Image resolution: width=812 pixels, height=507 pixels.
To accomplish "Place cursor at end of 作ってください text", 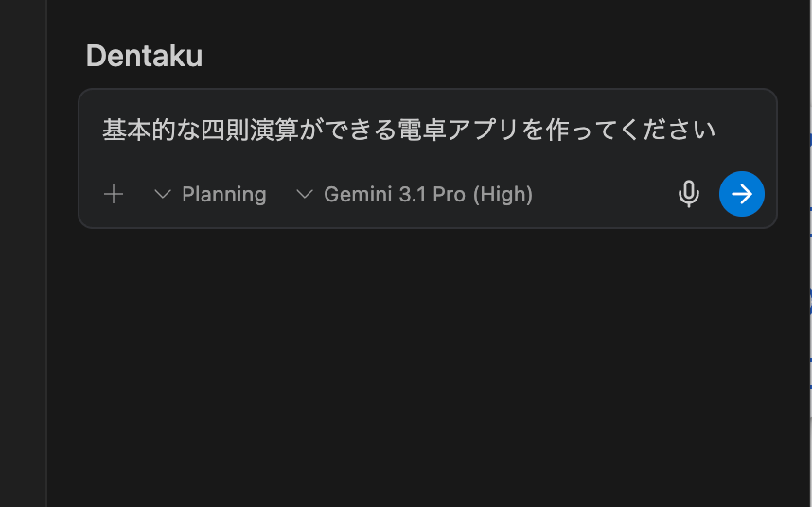I will tap(716, 130).
